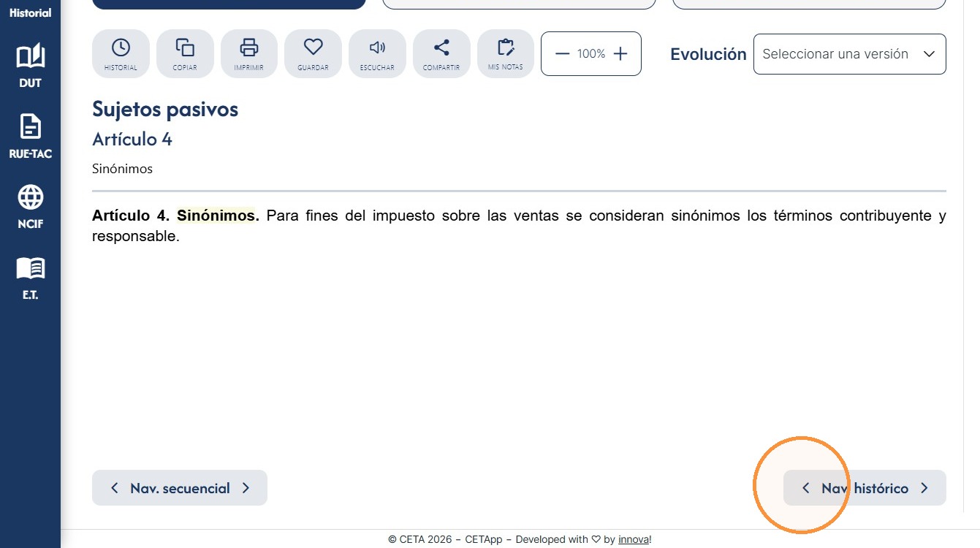The width and height of the screenshot is (980, 548).
Task: Open the Seleccionar una versión dropdown
Action: [849, 54]
